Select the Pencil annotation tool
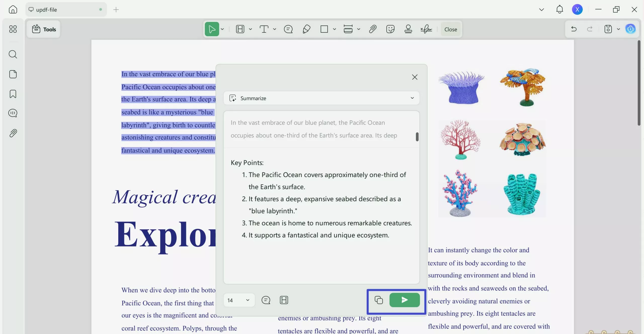The image size is (644, 334). (x=306, y=29)
